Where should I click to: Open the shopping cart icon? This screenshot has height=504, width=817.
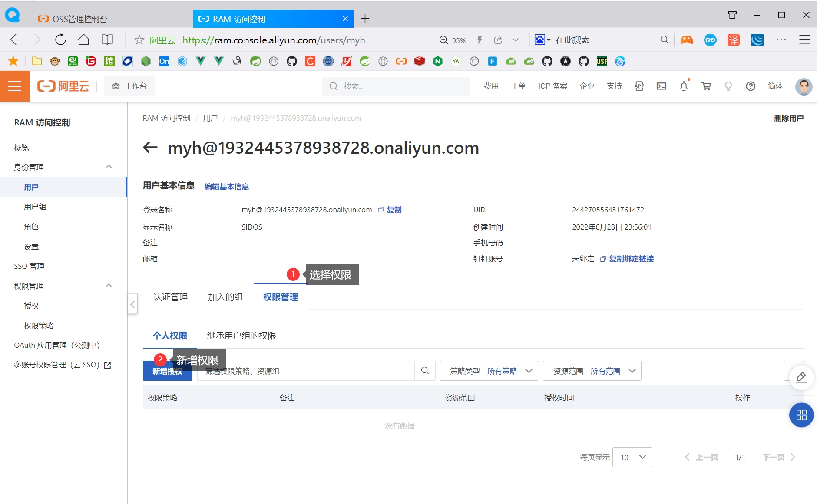click(x=706, y=86)
